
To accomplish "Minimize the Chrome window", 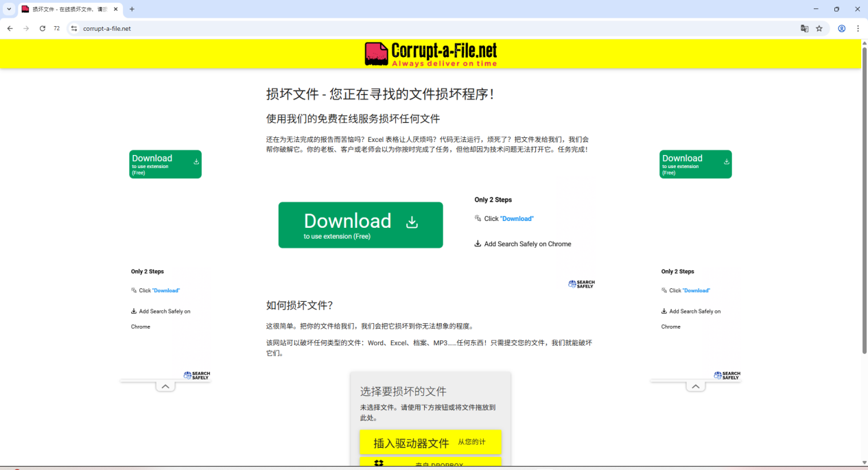I will [x=816, y=9].
